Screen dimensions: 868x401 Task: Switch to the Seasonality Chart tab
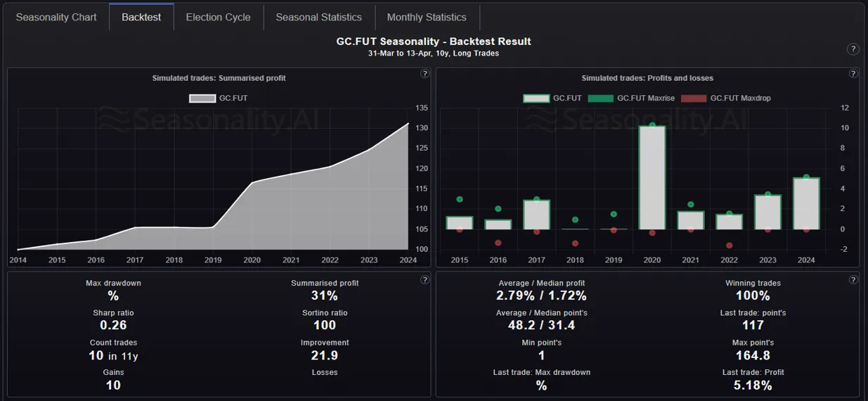pyautogui.click(x=56, y=17)
